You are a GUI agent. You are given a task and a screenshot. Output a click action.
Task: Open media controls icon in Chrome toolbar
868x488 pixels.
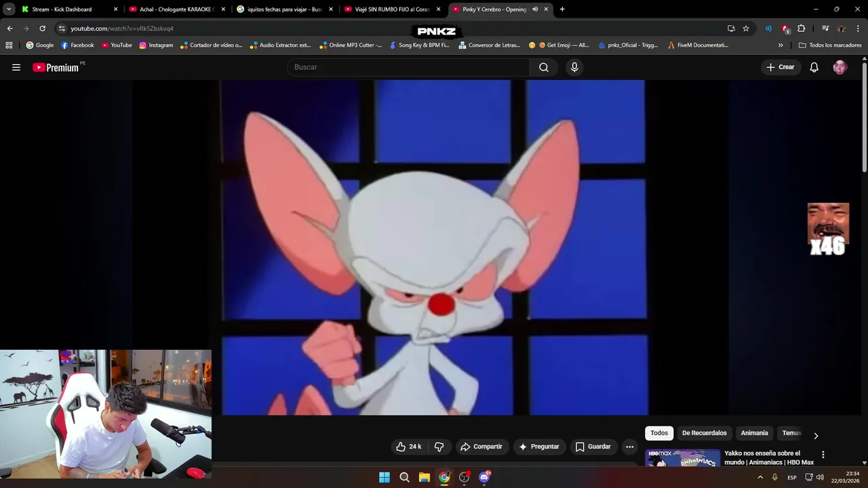pos(825,28)
